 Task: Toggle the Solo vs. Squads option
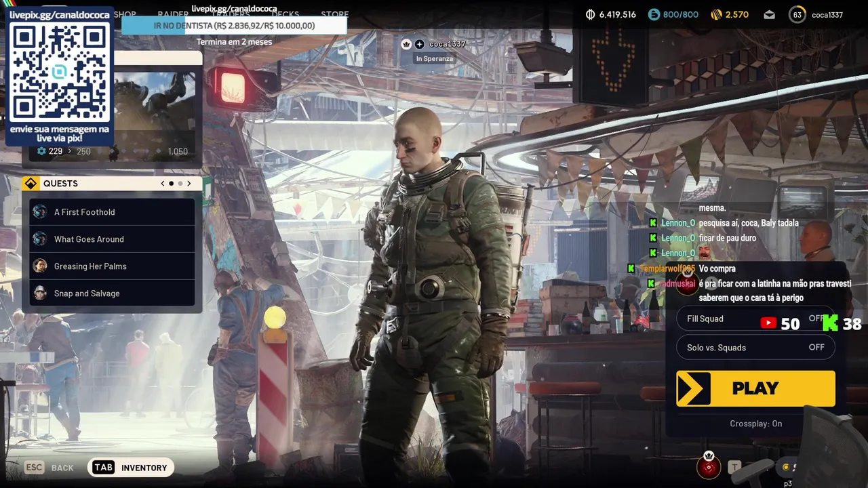pos(755,347)
